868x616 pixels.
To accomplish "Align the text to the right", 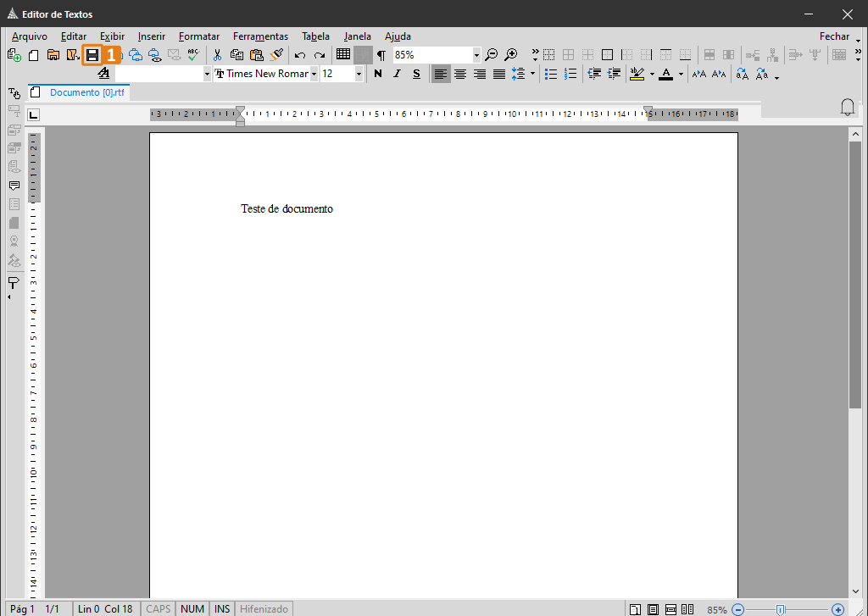I will [x=480, y=74].
